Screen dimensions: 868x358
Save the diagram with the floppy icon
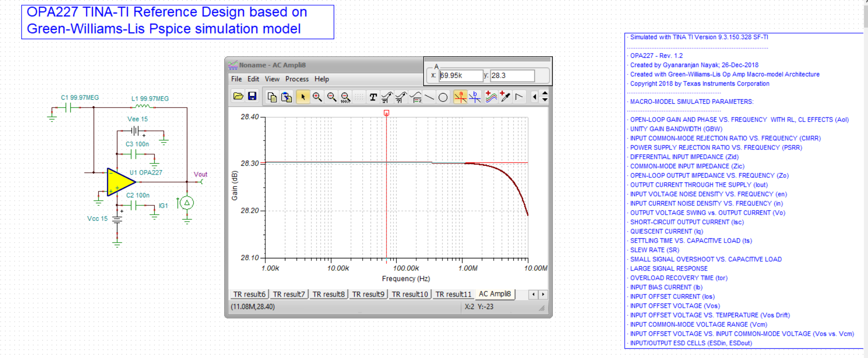tap(252, 97)
